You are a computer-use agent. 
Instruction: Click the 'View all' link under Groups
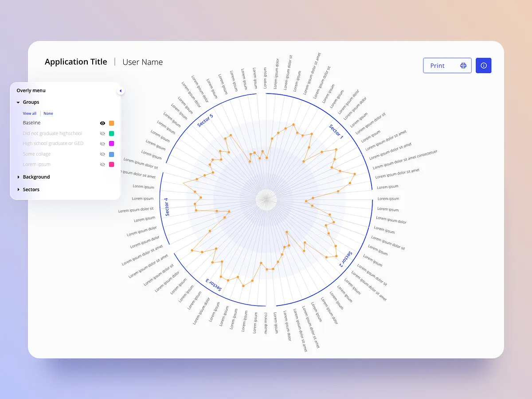(x=29, y=113)
